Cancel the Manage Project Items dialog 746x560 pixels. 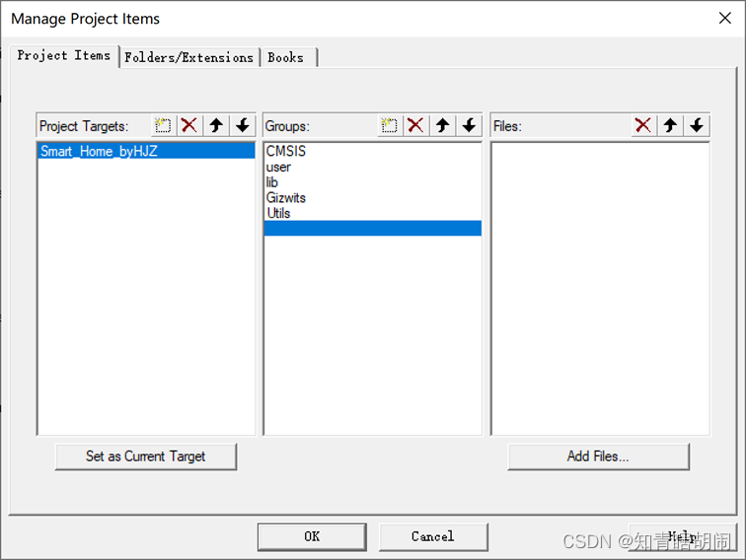point(433,536)
